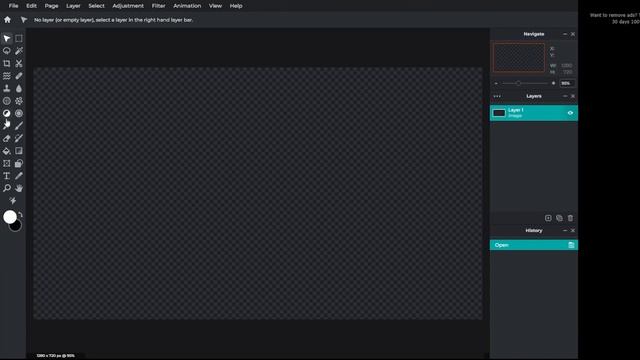This screenshot has height=360, width=640.
Task: Select the Heal bandage tool
Action: pos(19,76)
